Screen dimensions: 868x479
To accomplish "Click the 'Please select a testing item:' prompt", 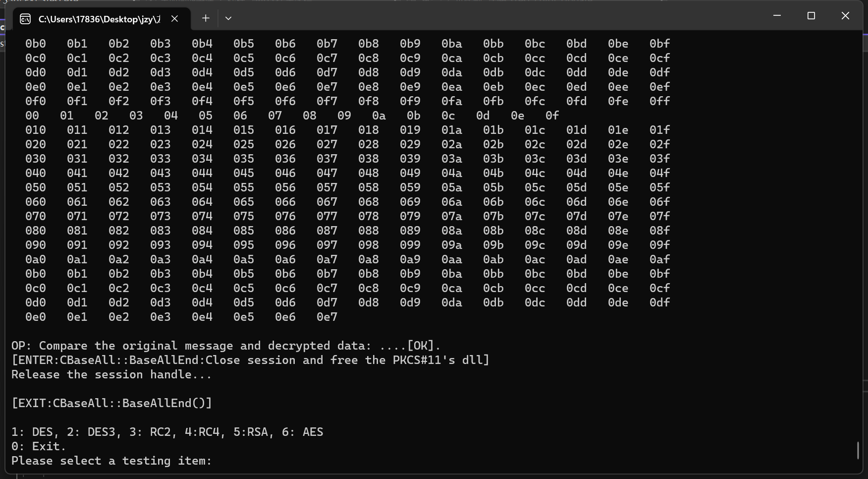I will point(111,461).
